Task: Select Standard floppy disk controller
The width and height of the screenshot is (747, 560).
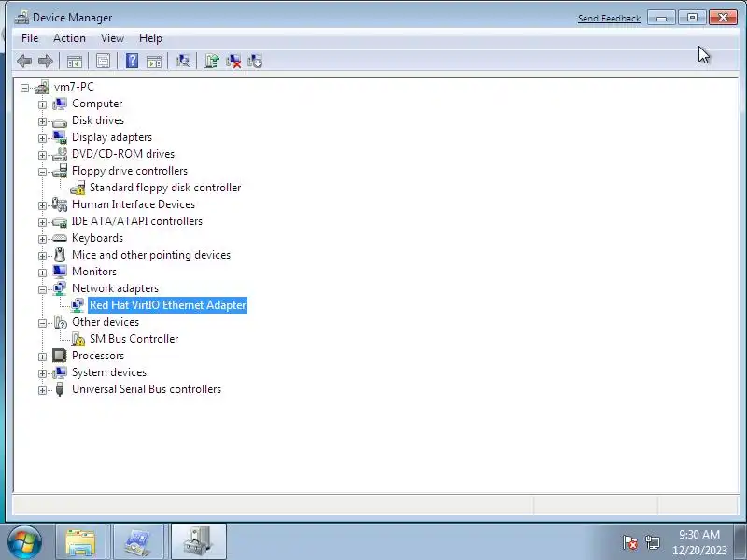Action: pyautogui.click(x=165, y=188)
